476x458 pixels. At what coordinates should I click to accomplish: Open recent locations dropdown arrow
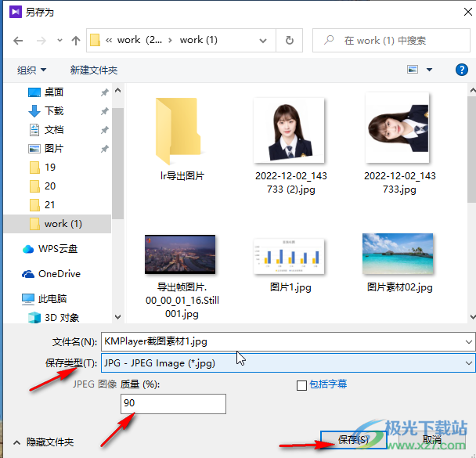59,41
